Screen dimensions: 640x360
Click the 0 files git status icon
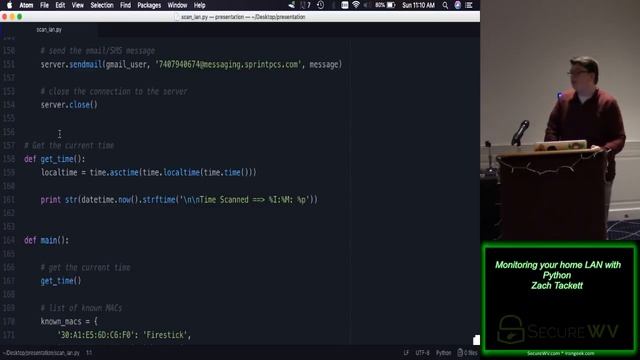coord(467,353)
